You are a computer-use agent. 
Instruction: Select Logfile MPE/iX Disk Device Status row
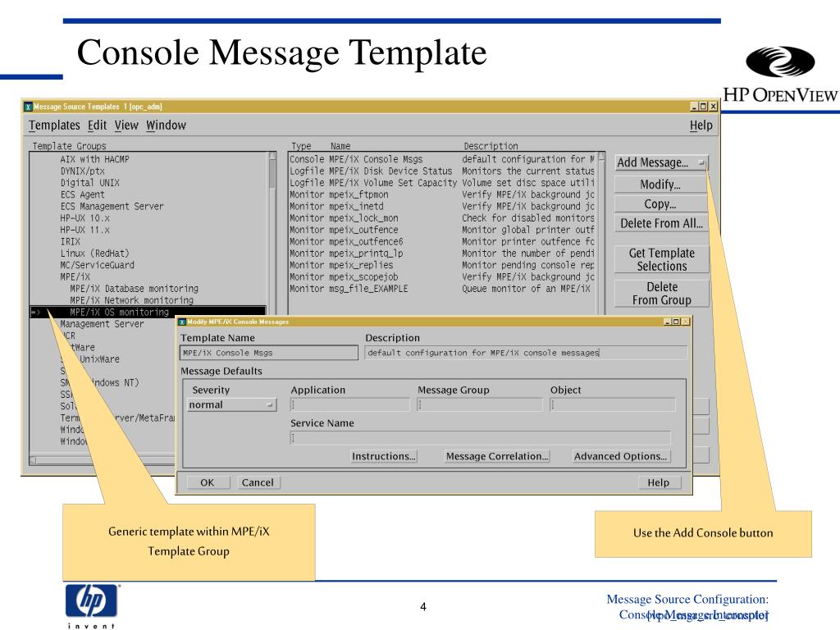(x=442, y=171)
